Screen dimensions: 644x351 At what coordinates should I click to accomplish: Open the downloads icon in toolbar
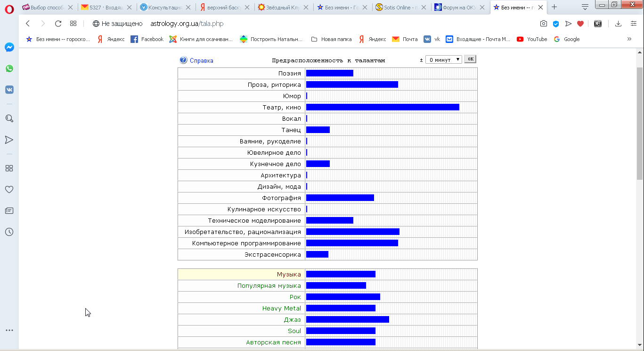619,24
